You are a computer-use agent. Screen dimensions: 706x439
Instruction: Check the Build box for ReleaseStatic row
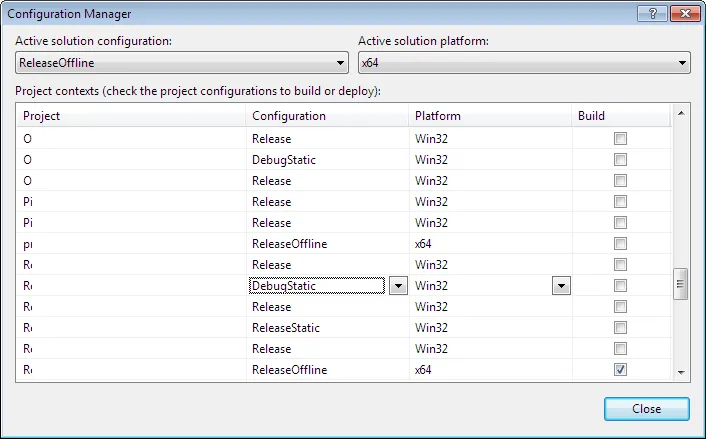click(x=621, y=328)
